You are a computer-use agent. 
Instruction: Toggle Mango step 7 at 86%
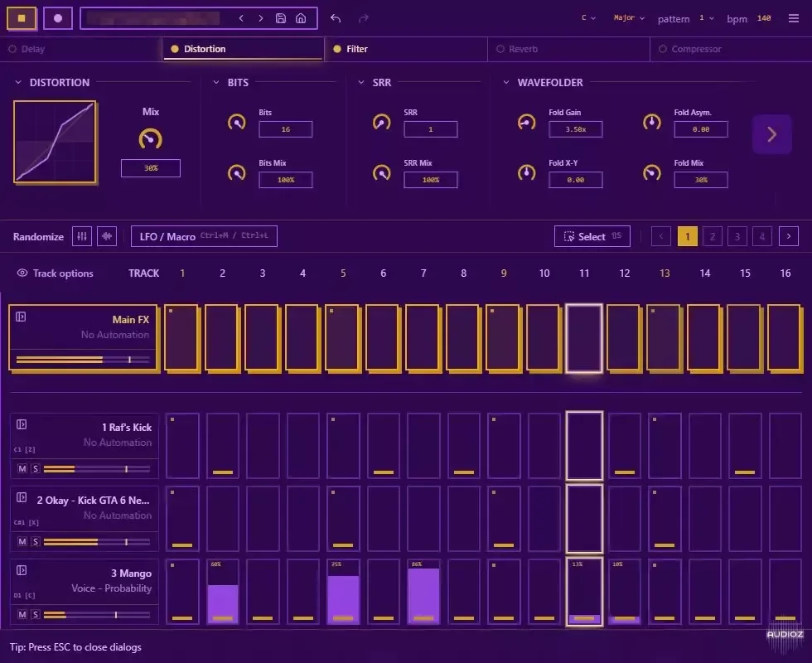423,592
